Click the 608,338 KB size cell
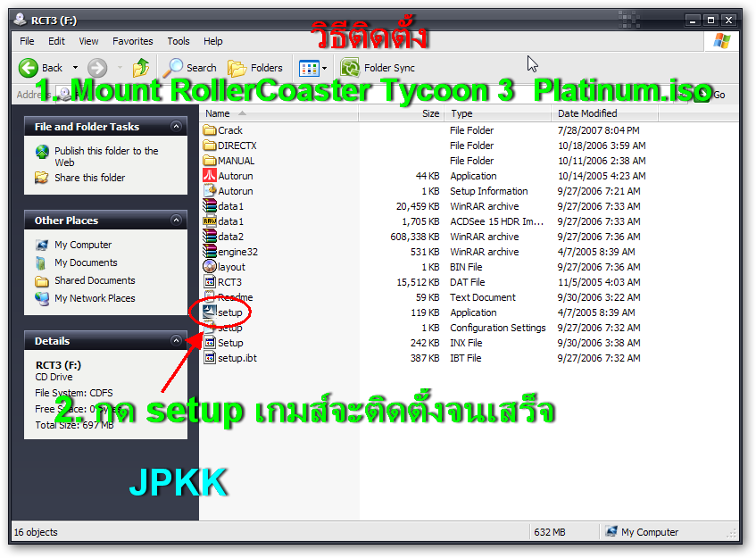Viewport: 756px width, 558px height. [x=415, y=237]
